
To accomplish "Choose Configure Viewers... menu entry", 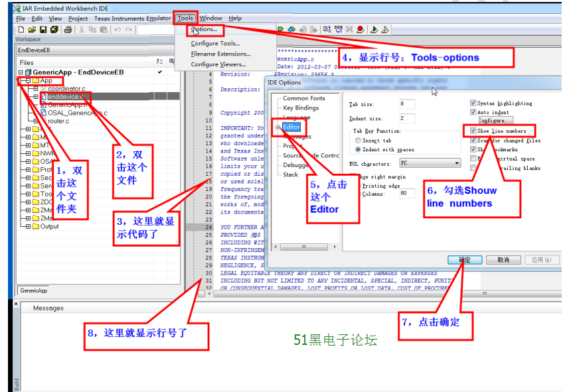I will coord(218,64).
